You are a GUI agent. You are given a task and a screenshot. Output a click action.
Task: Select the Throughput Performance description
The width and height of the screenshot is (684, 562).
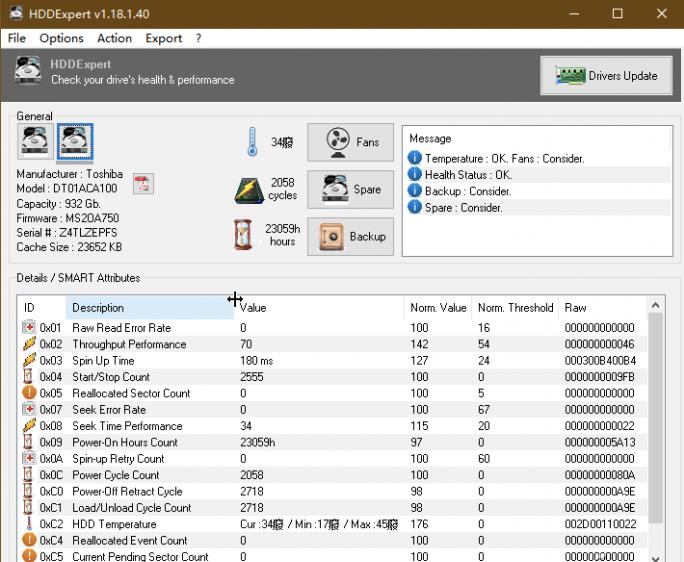click(129, 344)
